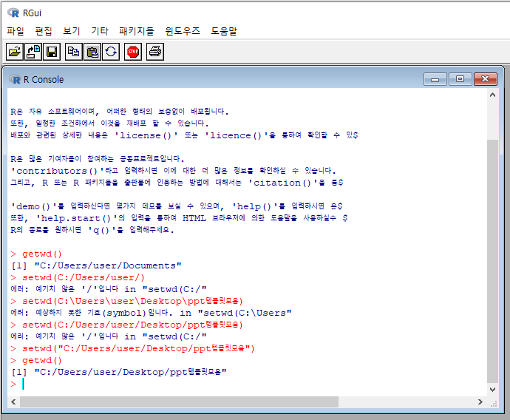Open the 파일 menu
This screenshot has width=510, height=420.
coord(16,31)
